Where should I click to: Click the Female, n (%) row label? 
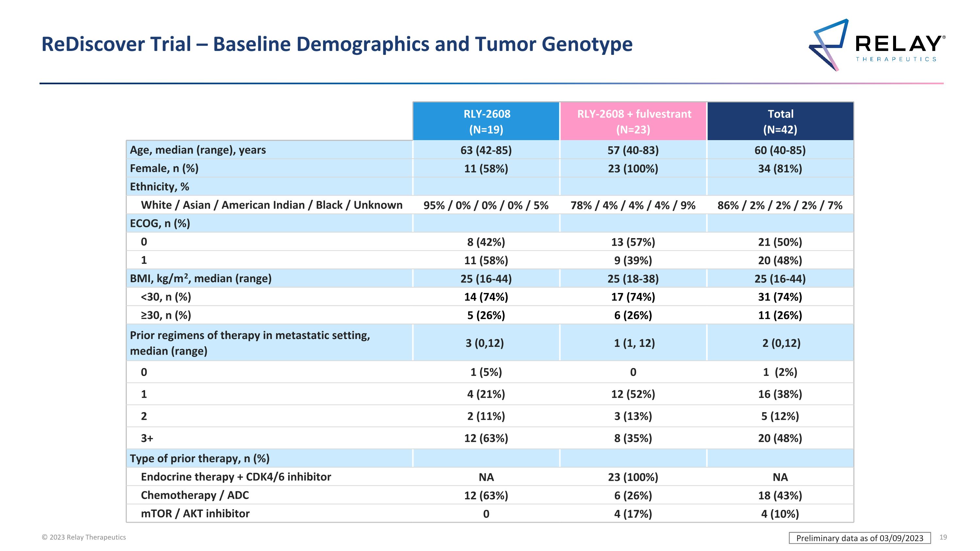click(x=164, y=168)
